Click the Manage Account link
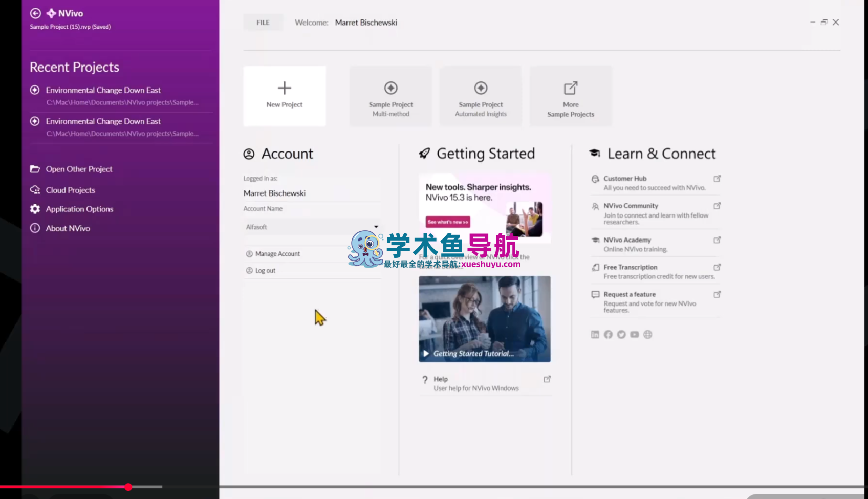The image size is (868, 499). (x=277, y=254)
